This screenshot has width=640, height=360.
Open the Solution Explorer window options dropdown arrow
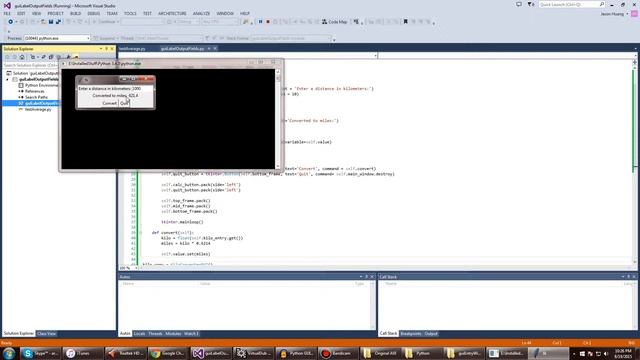(x=101, y=49)
